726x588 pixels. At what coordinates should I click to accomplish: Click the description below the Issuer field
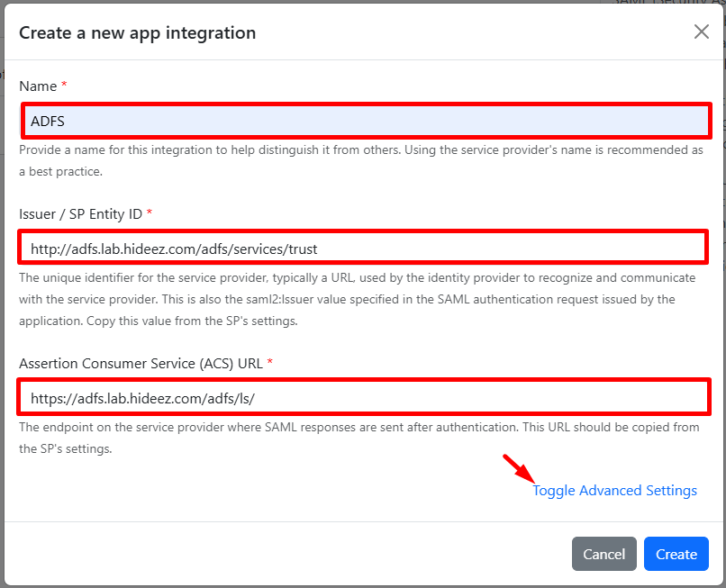point(357,299)
